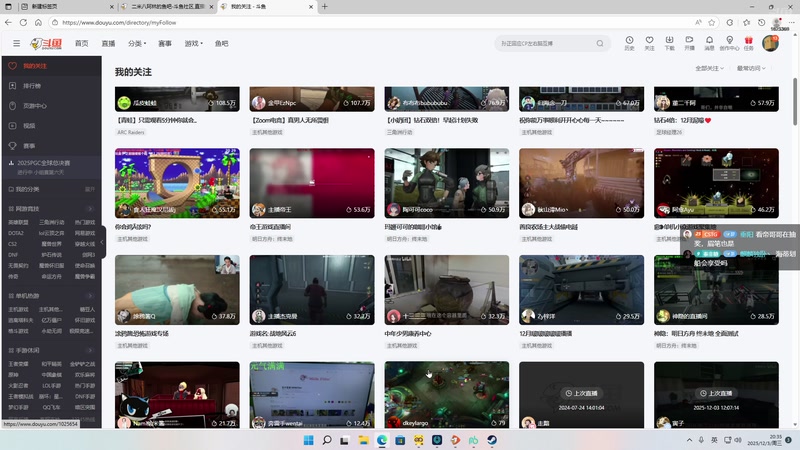Viewport: 800px width, 450px height.
Task: Open Steam from the taskbar
Action: pyautogui.click(x=492, y=440)
